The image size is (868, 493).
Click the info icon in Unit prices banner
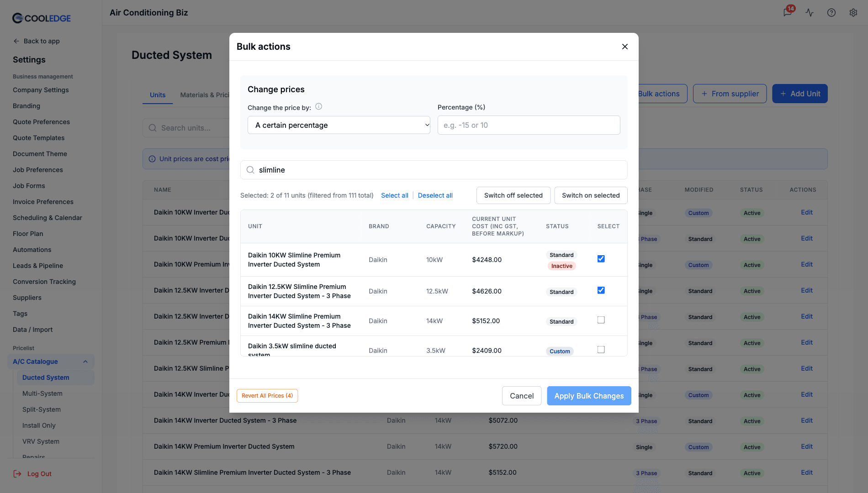(x=152, y=159)
